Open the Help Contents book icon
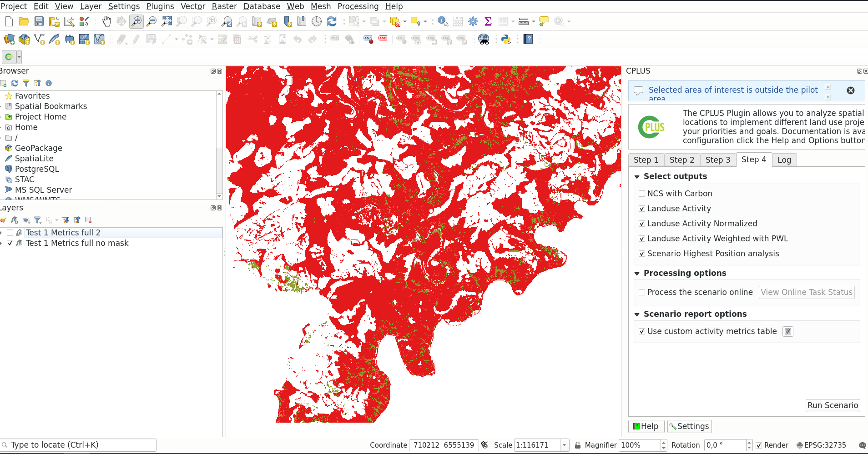This screenshot has height=454, width=868. tap(528, 39)
